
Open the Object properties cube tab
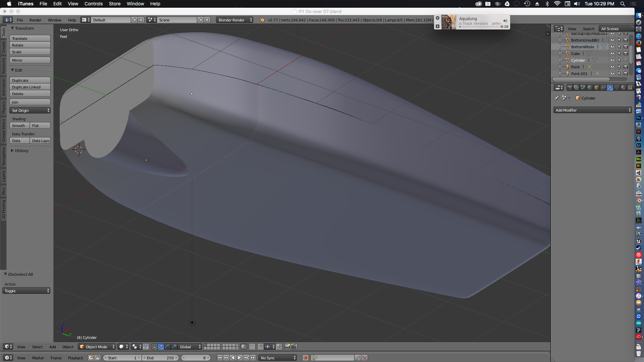tap(596, 87)
